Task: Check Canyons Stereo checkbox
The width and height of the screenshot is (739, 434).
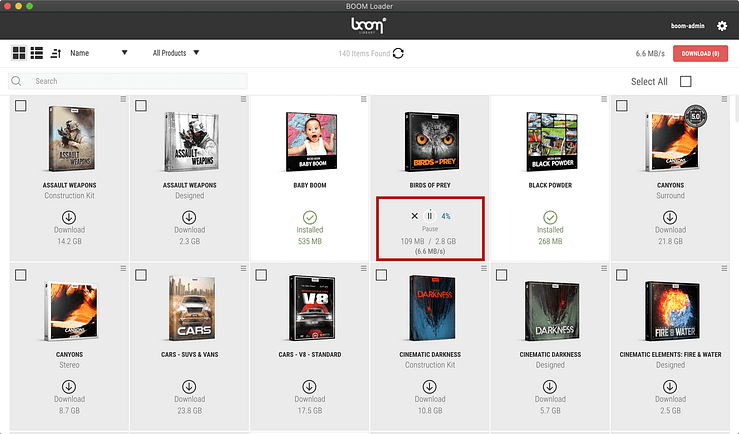Action: point(21,275)
